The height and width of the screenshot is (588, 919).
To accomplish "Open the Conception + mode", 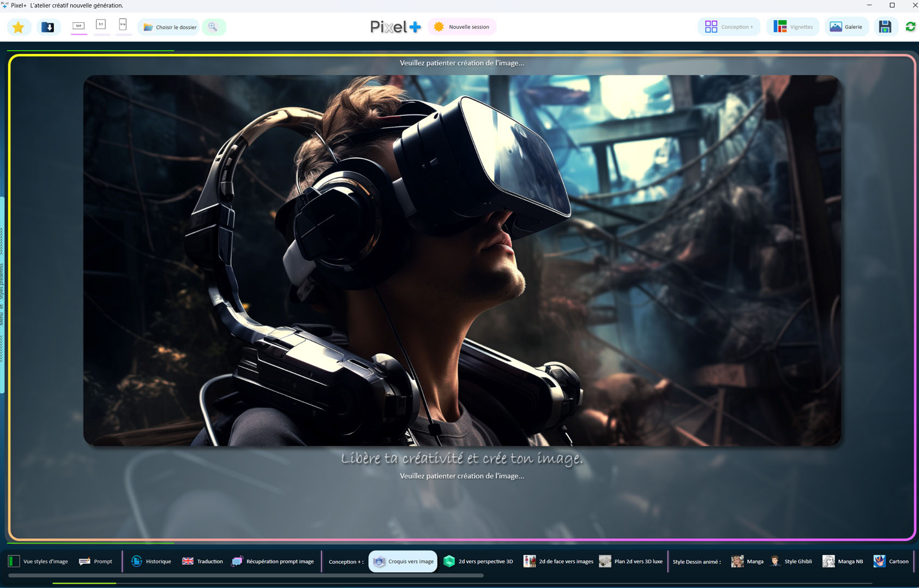I will click(x=729, y=27).
